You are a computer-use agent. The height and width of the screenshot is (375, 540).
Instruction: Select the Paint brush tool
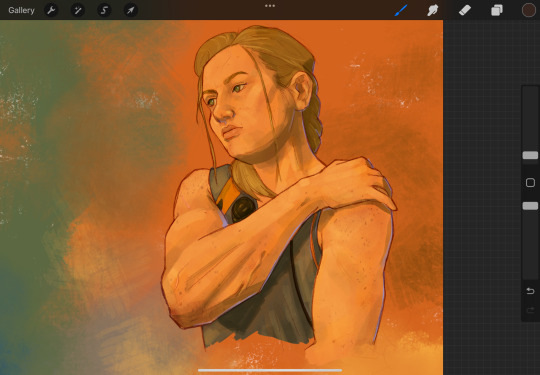[x=401, y=10]
